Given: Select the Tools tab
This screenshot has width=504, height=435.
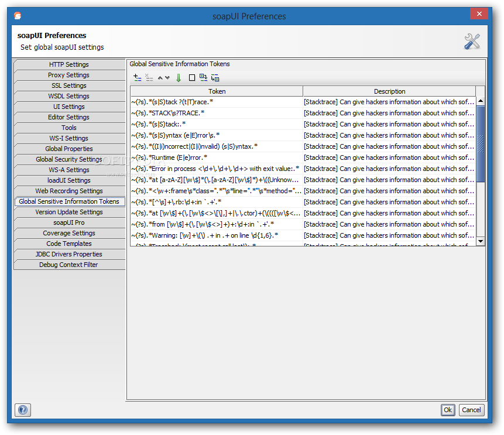Looking at the screenshot, I should [69, 128].
